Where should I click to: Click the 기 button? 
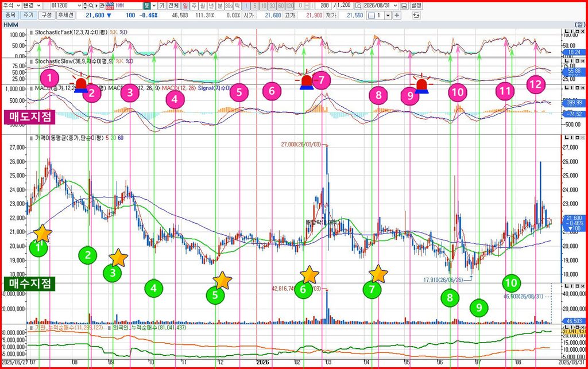pyautogui.click(x=161, y=6)
